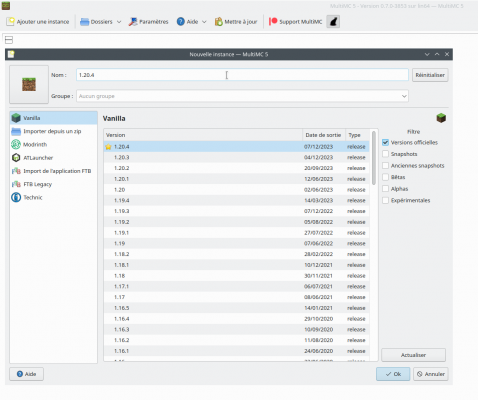Open Paramètres settings

pyautogui.click(x=149, y=22)
